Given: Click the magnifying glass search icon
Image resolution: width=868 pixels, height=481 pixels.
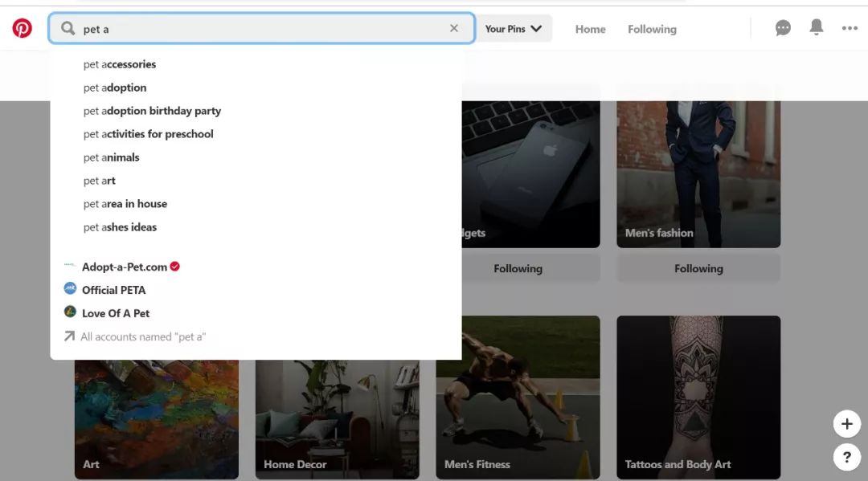Looking at the screenshot, I should coord(68,29).
